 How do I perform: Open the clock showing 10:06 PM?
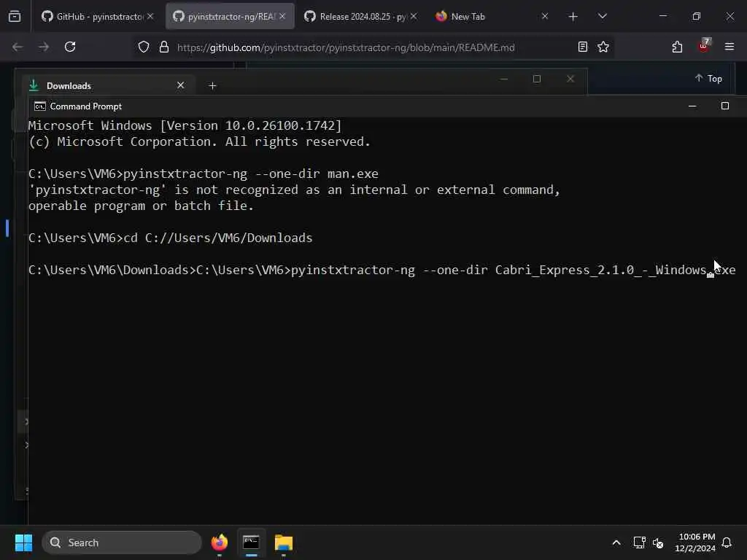click(x=695, y=542)
